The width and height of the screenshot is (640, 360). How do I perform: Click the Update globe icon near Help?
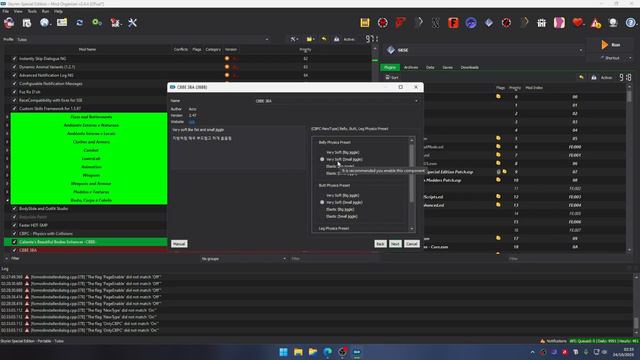click(613, 23)
